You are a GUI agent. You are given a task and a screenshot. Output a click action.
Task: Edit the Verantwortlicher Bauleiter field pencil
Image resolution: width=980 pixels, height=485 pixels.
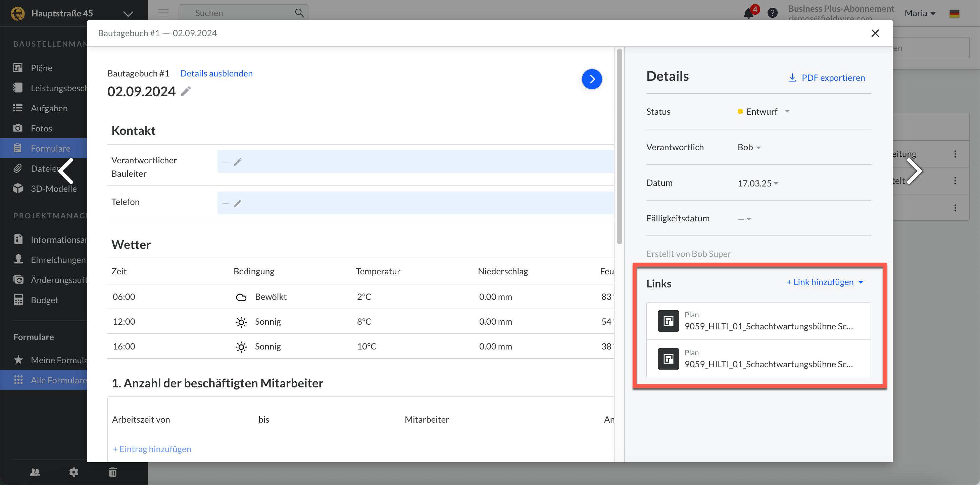237,162
